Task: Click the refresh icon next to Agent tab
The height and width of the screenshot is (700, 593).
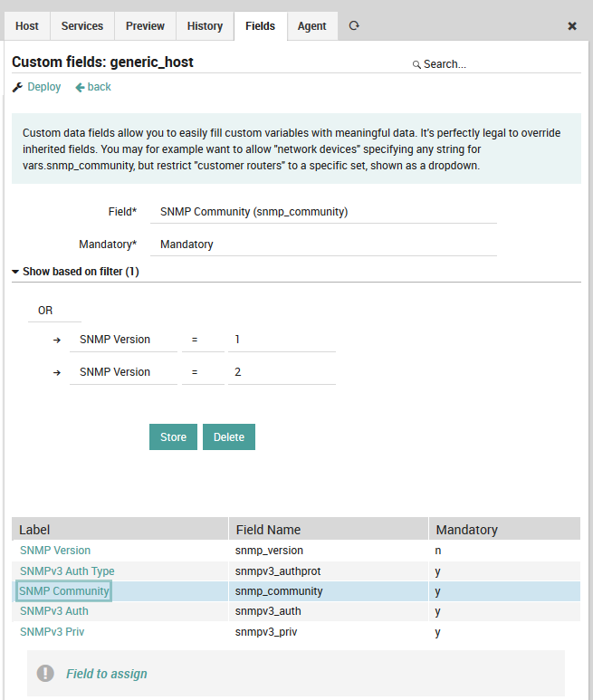Action: (x=354, y=26)
